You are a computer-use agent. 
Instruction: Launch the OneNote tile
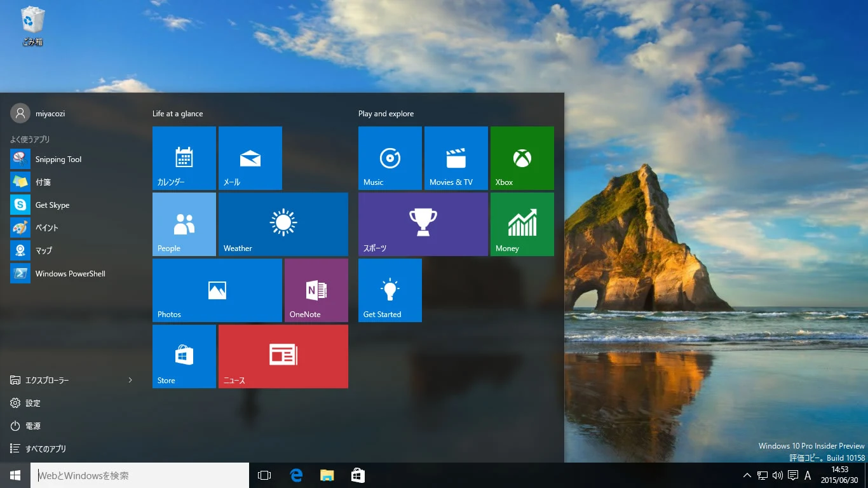[x=316, y=290]
